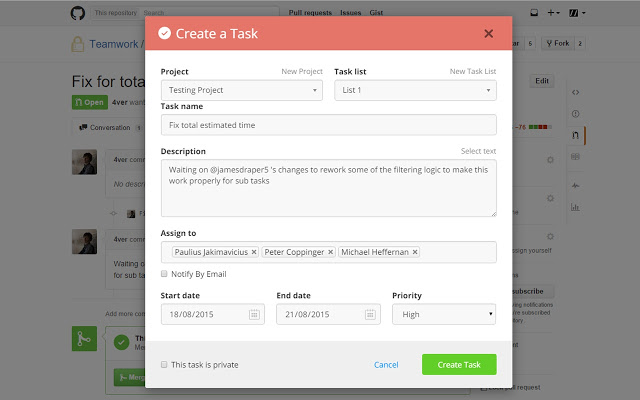This screenshot has width=640, height=400.
Task: Expand the Task list dropdown
Action: pyautogui.click(x=415, y=90)
